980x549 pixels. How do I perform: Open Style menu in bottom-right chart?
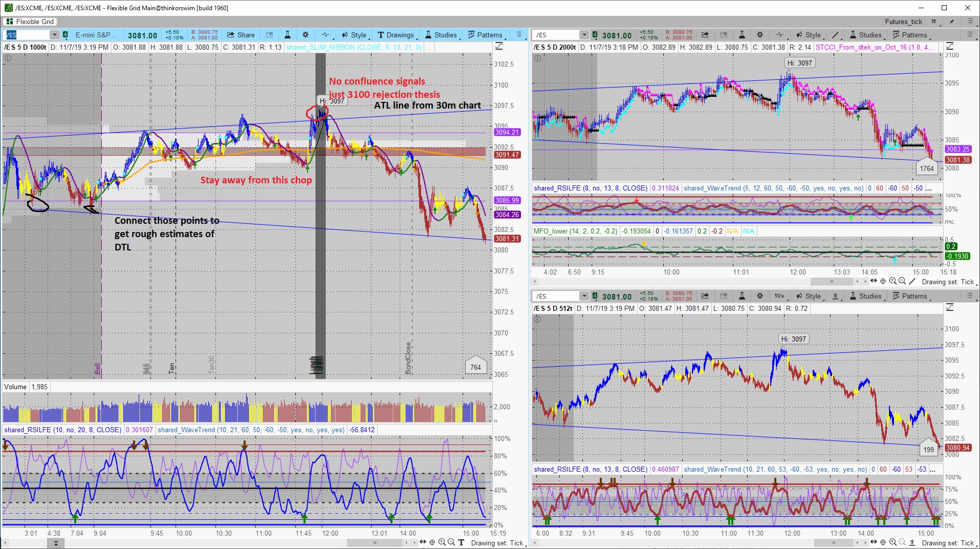pyautogui.click(x=808, y=296)
